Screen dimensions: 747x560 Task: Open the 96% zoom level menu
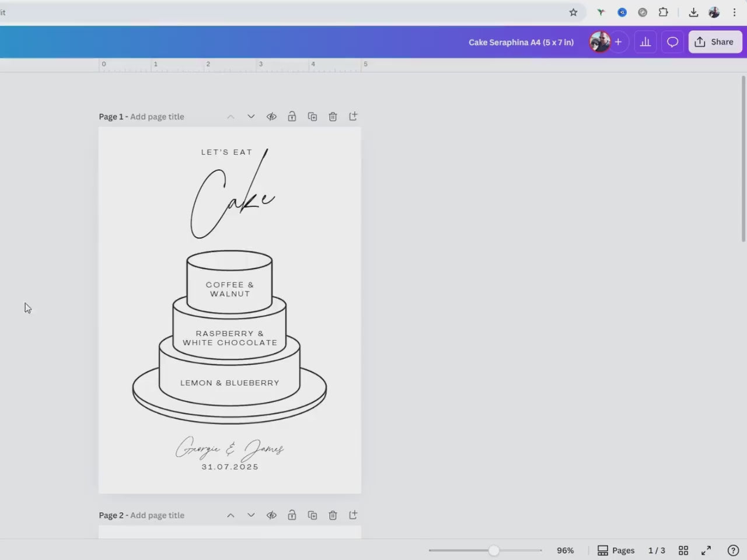pyautogui.click(x=566, y=551)
